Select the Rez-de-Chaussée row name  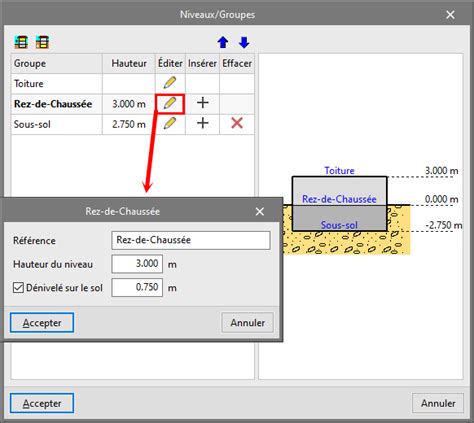click(x=53, y=104)
